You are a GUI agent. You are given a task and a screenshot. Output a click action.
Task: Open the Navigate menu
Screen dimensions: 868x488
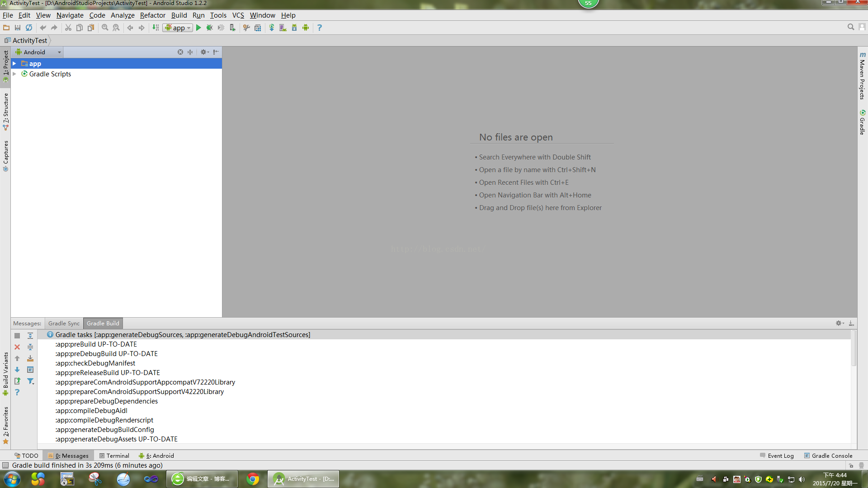coord(70,15)
